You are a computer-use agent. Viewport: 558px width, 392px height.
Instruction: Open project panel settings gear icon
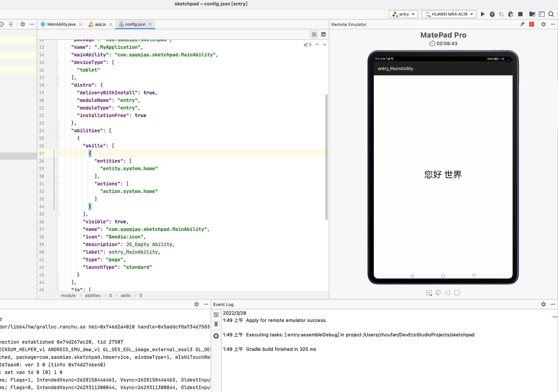[23, 24]
